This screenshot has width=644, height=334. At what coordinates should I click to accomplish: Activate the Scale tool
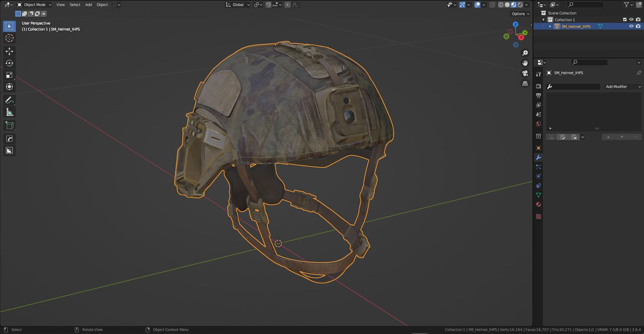point(9,75)
